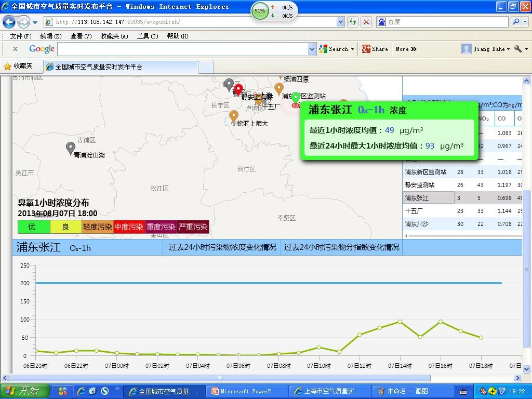Click the green Refresh icon in address bar
This screenshot has height=399, width=532.
point(353,22)
